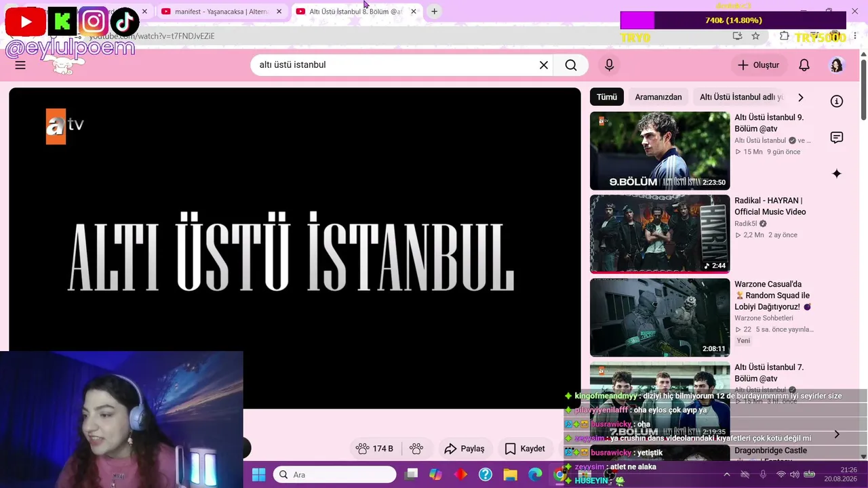This screenshot has height=488, width=868.
Task: Open Microsoft Edge from the taskbar
Action: [x=535, y=474]
